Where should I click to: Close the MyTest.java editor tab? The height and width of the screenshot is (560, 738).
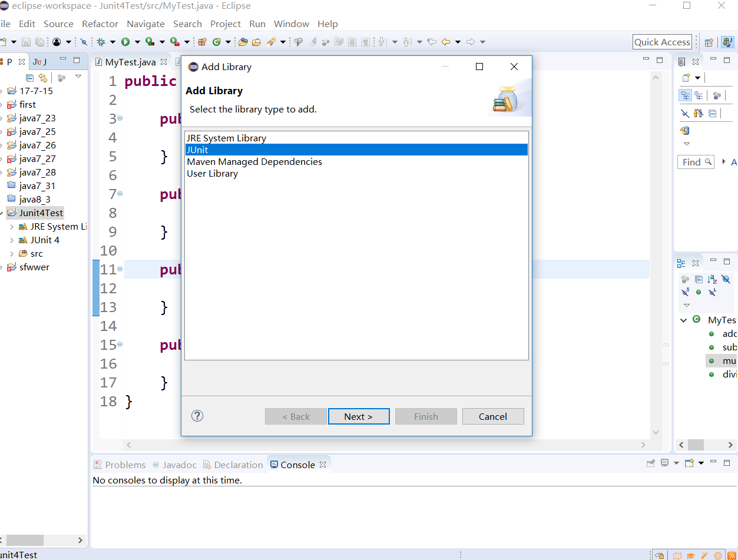point(164,62)
